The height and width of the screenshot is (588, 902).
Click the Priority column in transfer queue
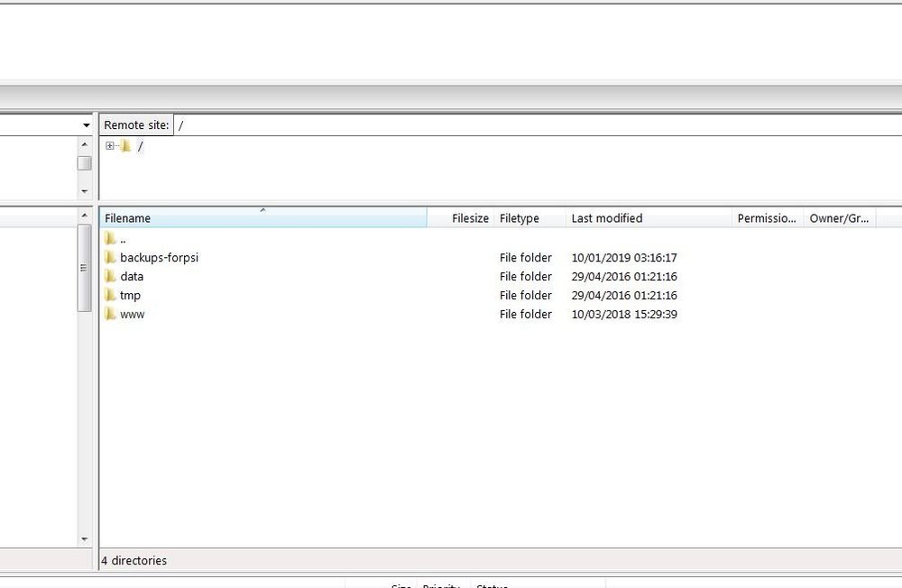(441, 585)
